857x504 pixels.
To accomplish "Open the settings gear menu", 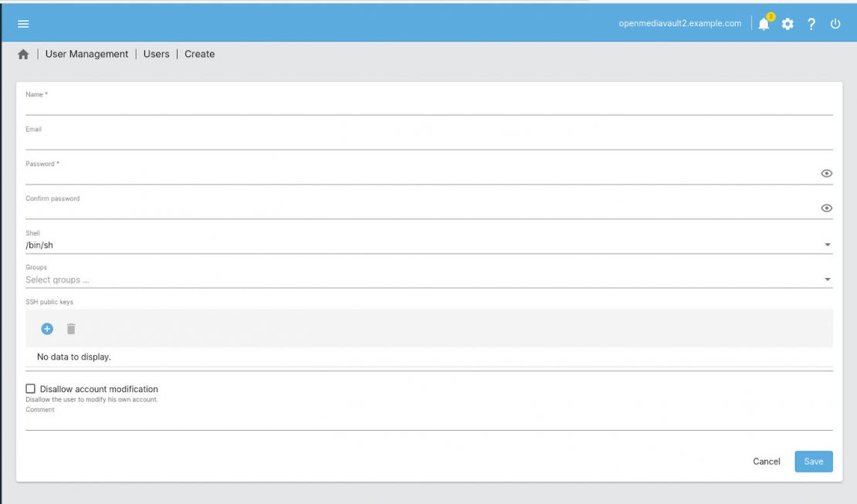I will click(787, 24).
